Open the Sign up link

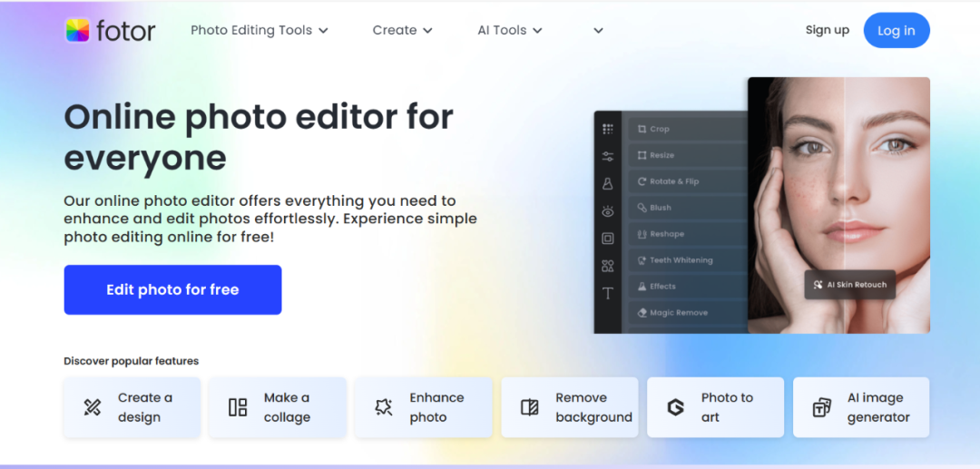pos(827,30)
